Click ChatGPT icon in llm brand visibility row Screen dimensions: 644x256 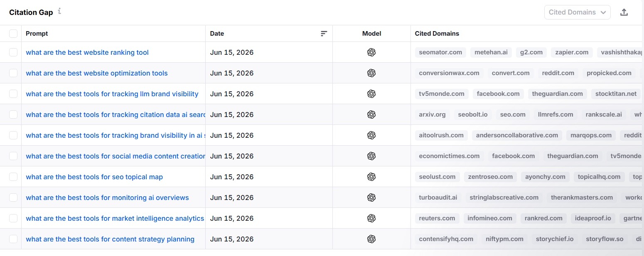click(371, 94)
